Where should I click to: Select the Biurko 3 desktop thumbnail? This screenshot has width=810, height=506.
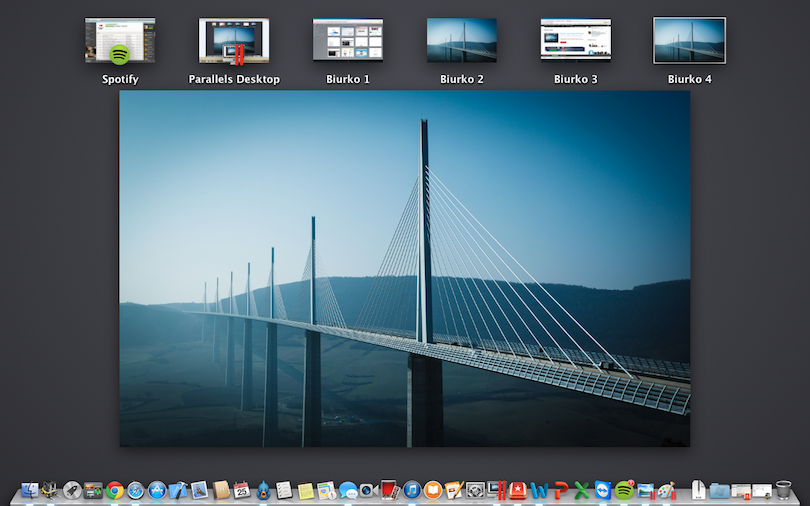(x=576, y=41)
